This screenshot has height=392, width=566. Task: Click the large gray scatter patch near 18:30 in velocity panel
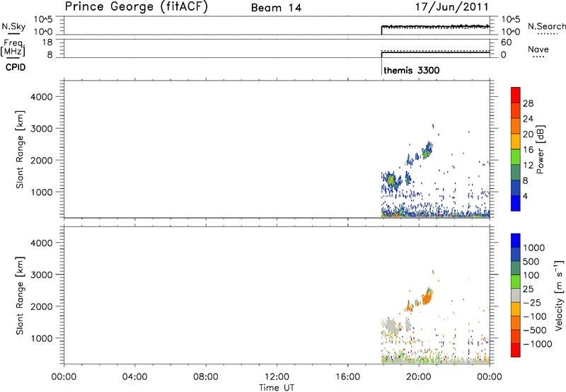[x=391, y=326]
